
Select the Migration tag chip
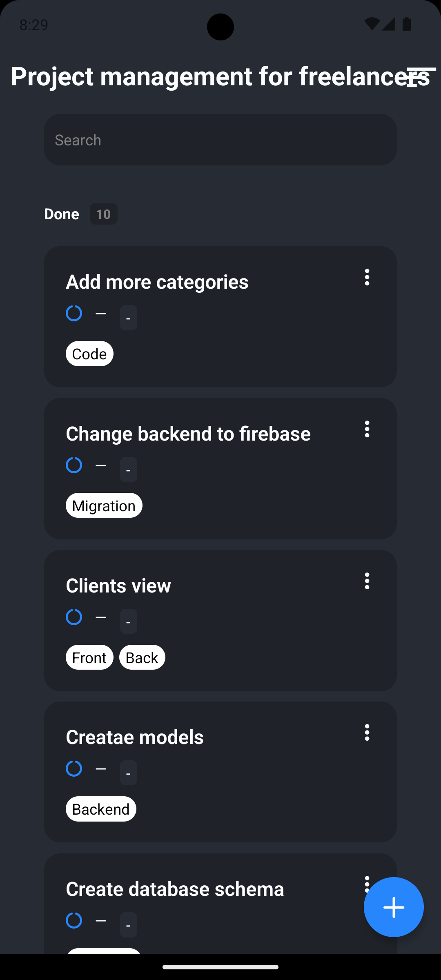pyautogui.click(x=104, y=506)
